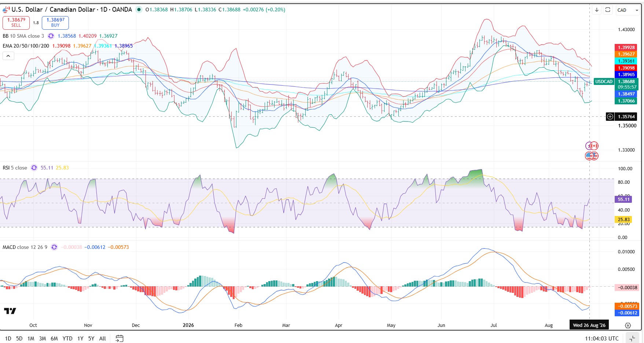
Task: Click the MACD histogram label -0.00038
Action: 627,287
